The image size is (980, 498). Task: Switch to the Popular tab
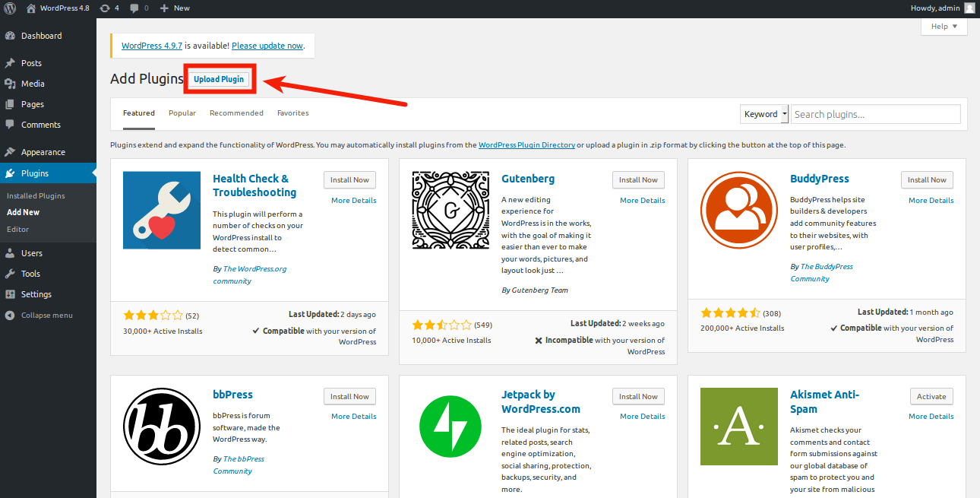point(182,113)
